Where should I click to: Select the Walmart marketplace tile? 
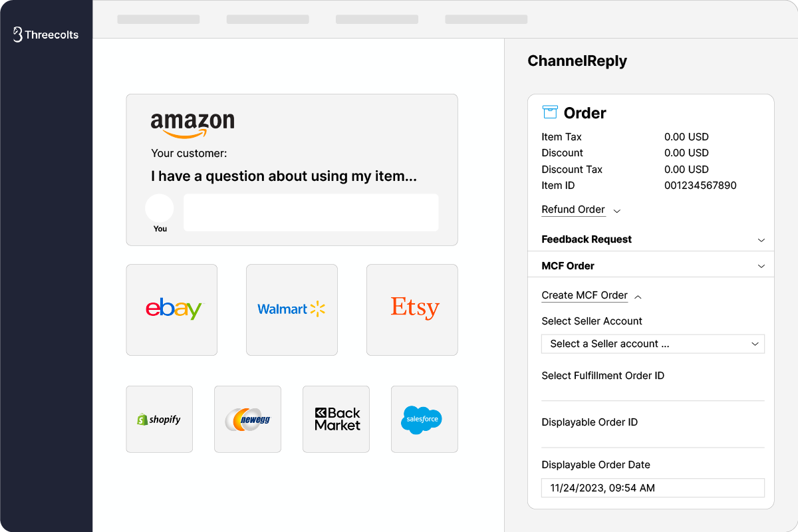tap(291, 309)
